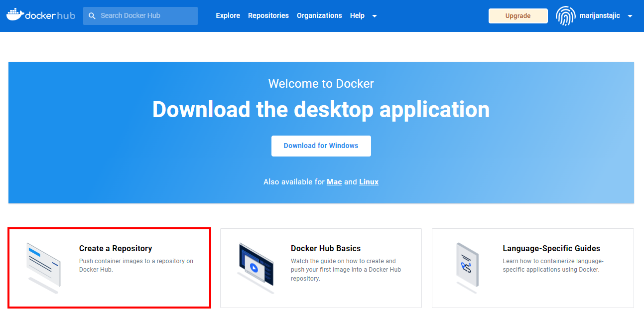Viewport: 644px width, 316px height.
Task: Follow the Linux download link
Action: click(x=369, y=182)
